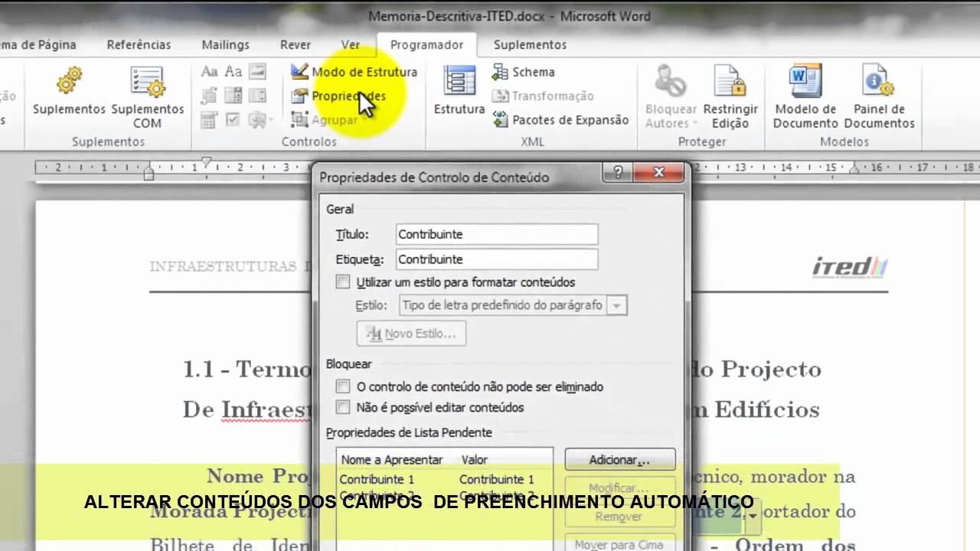Open control Propriedades from the ribbon
The image size is (980, 551).
point(338,96)
